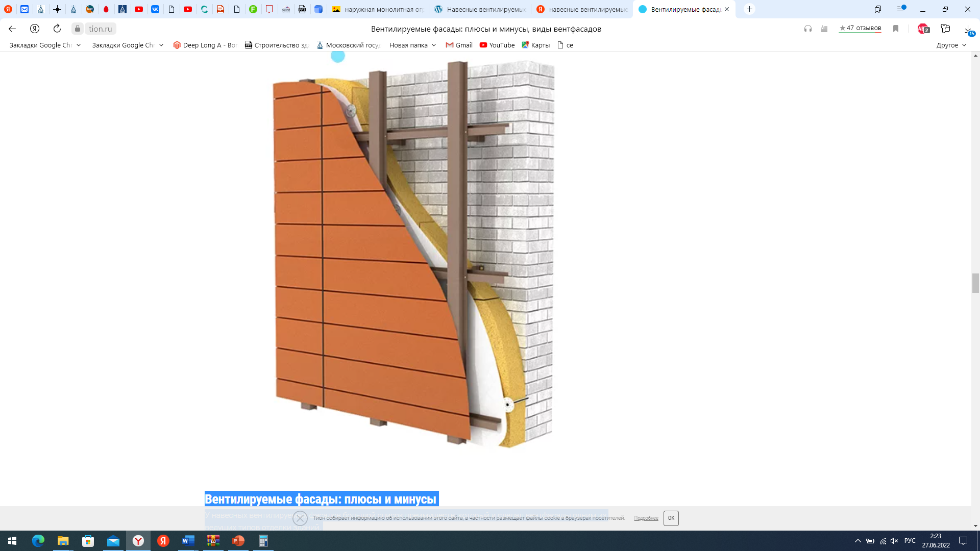The image size is (980, 551).
Task: Open the pinned teal C tab
Action: [204, 9]
